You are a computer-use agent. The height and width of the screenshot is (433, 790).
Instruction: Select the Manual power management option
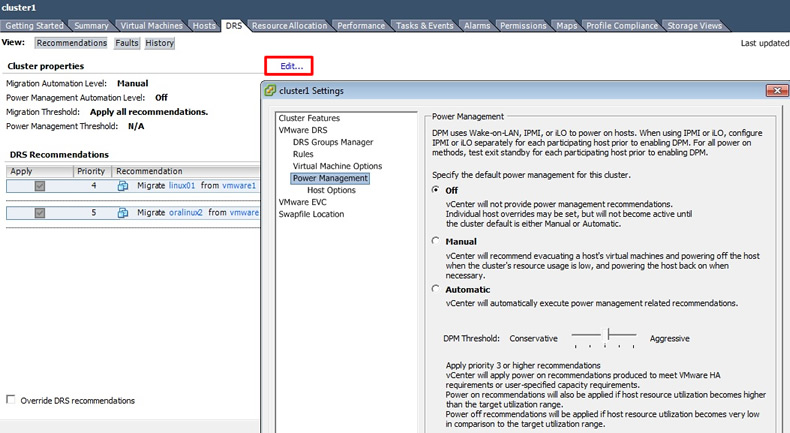(435, 241)
